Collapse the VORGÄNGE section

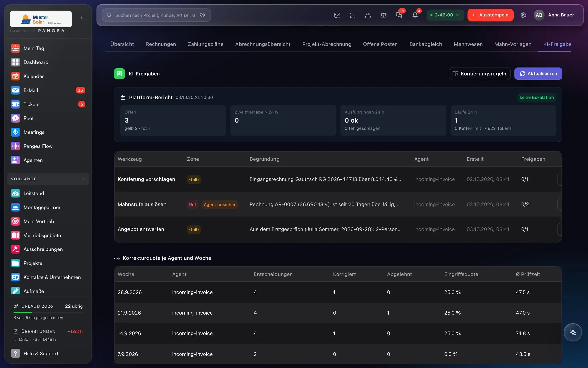coord(48,179)
